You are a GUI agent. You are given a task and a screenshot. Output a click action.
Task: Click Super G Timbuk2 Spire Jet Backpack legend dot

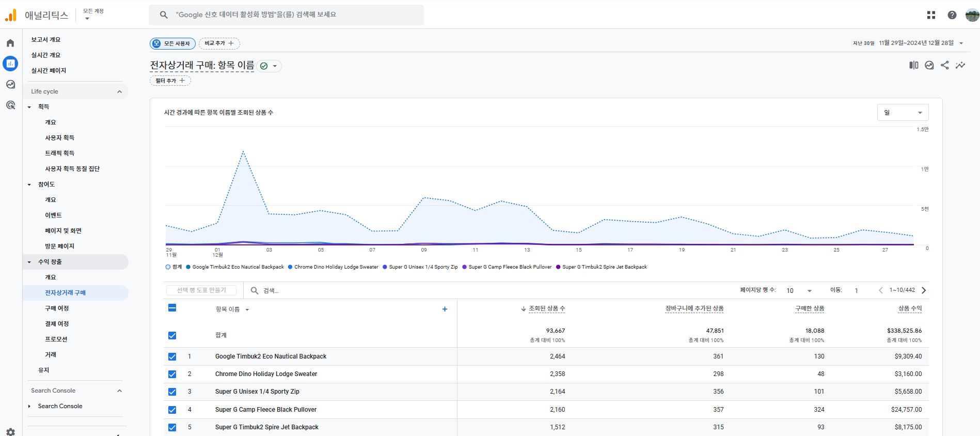558,267
